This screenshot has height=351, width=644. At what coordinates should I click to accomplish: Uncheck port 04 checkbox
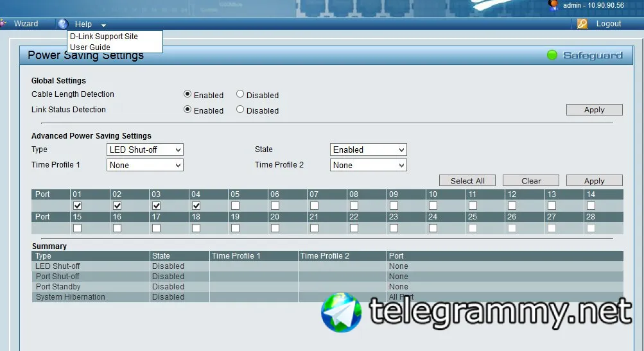point(196,205)
